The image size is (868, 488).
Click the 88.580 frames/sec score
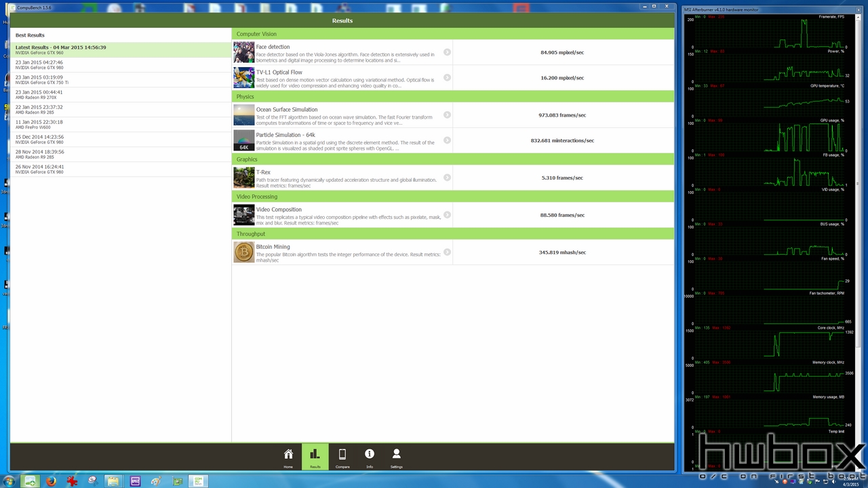[x=562, y=215]
